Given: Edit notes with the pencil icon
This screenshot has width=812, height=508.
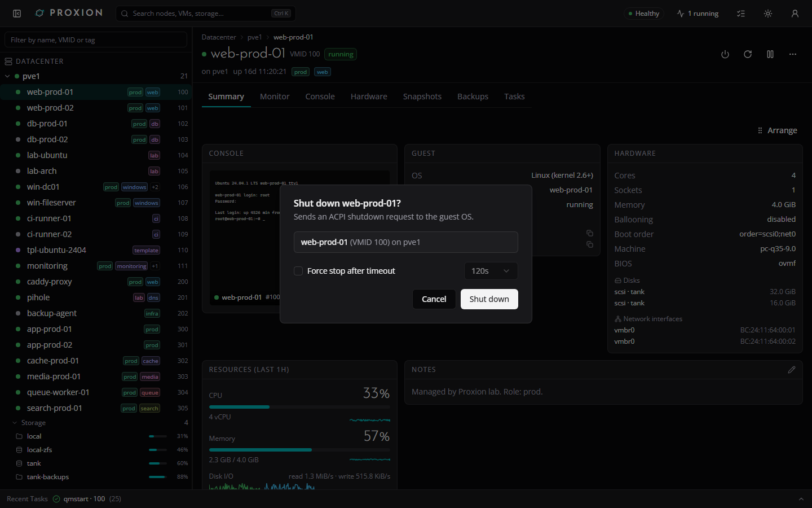Looking at the screenshot, I should (x=792, y=370).
